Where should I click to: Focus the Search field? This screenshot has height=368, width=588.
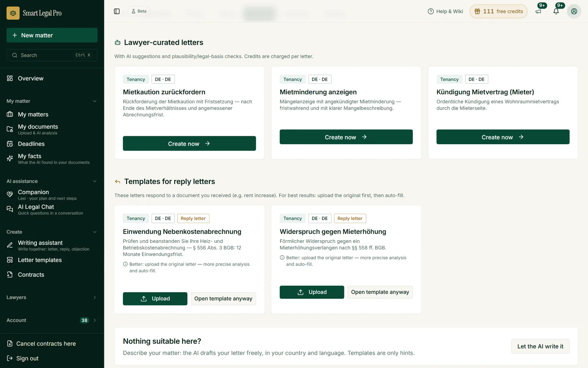click(x=52, y=55)
